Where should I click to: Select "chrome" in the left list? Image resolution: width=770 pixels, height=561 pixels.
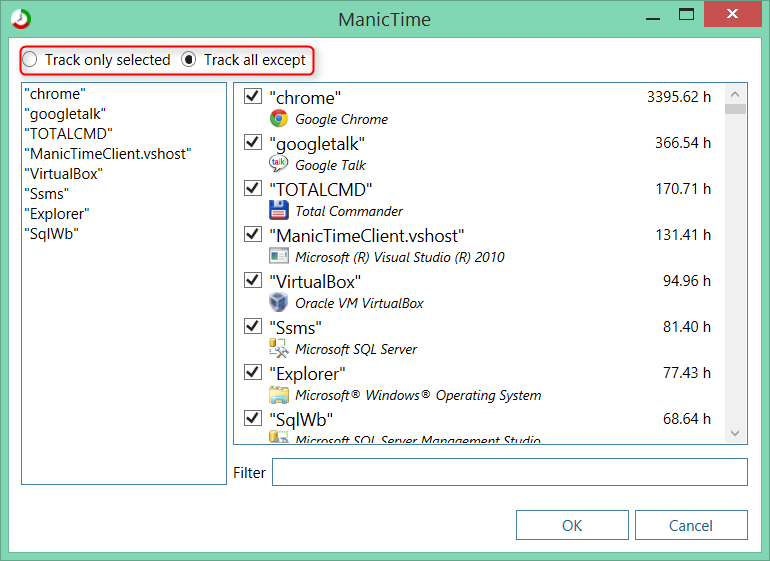(55, 94)
